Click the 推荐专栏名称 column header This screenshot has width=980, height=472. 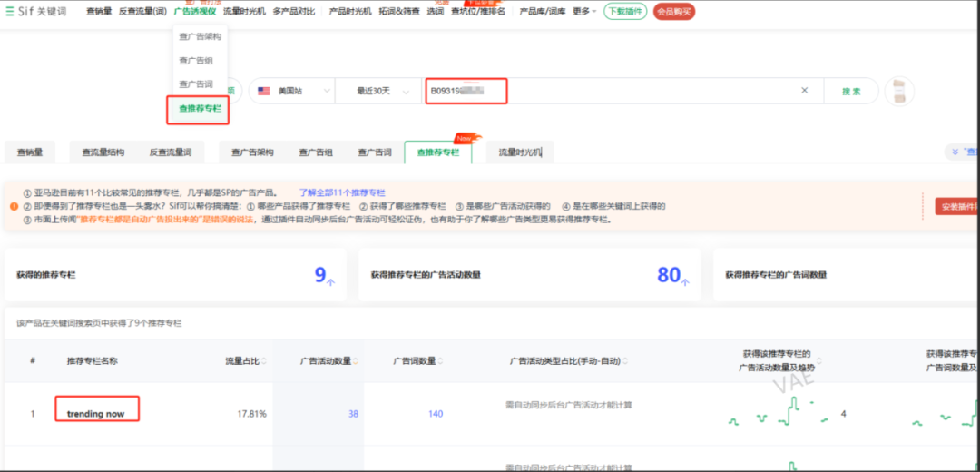click(93, 360)
